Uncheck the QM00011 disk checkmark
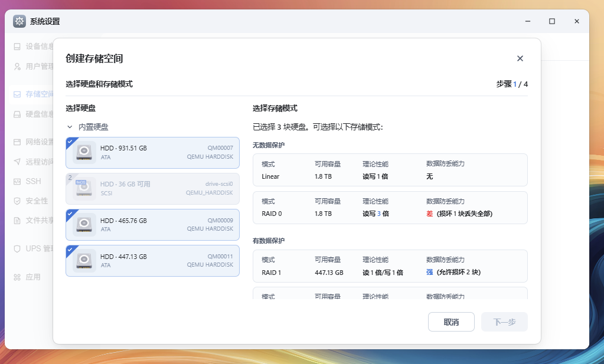This screenshot has width=604, height=364. tap(70, 249)
